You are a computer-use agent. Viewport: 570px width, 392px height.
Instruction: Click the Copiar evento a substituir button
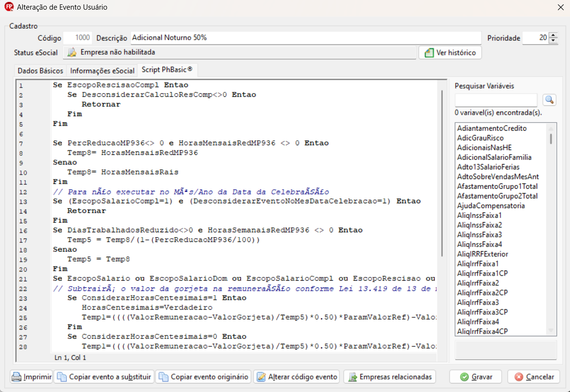(x=104, y=377)
